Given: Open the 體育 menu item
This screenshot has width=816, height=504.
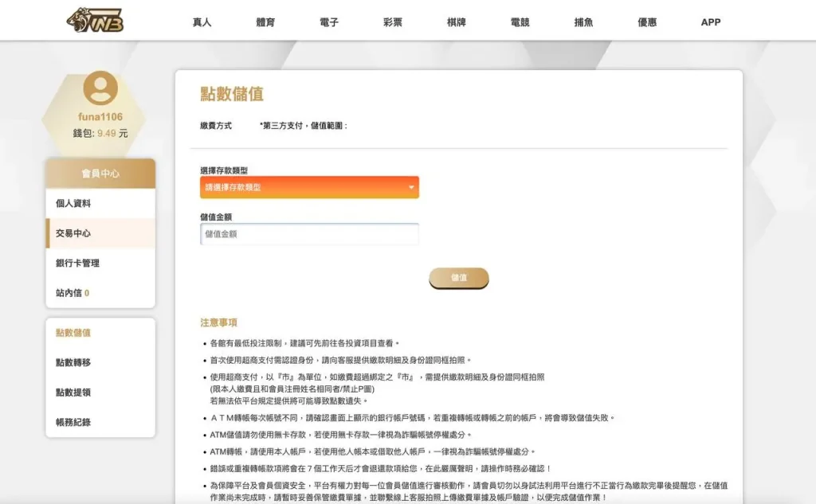Looking at the screenshot, I should pos(265,22).
